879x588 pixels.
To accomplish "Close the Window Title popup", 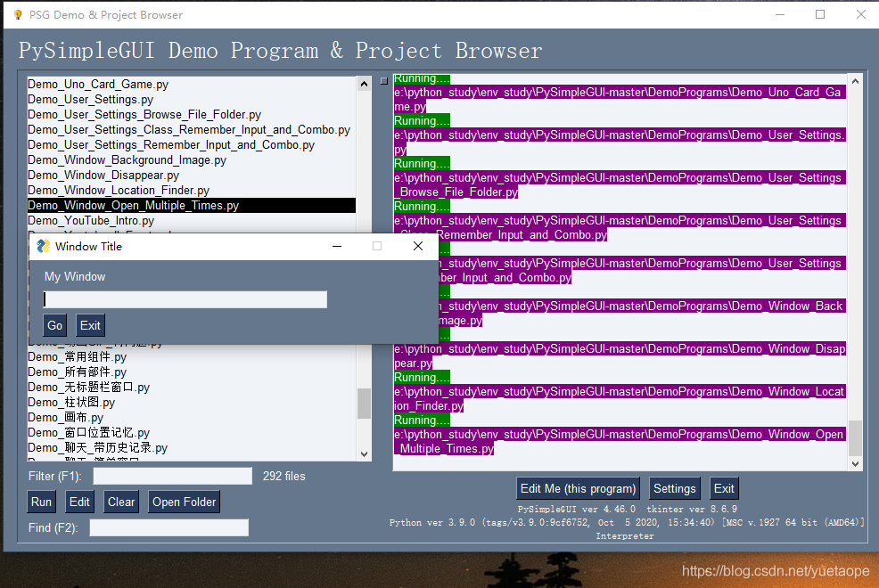I will [417, 247].
